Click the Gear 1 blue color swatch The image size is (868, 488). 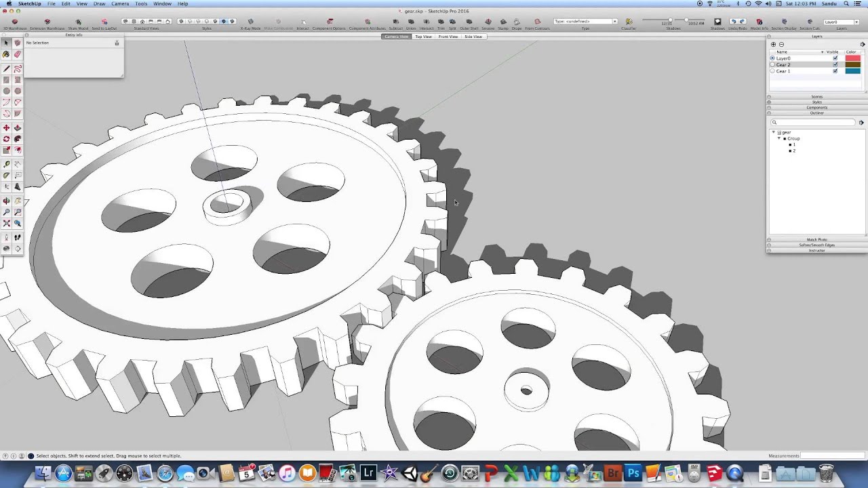[x=852, y=70]
